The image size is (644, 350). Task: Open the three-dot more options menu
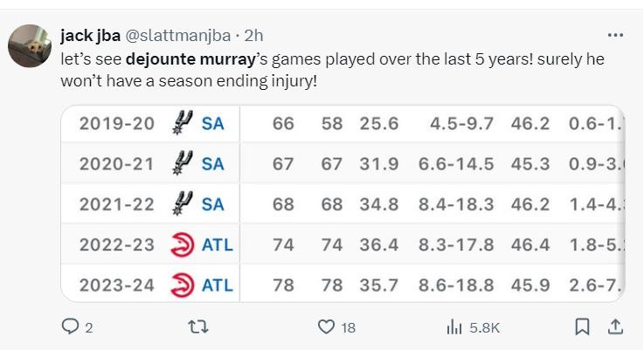[615, 36]
